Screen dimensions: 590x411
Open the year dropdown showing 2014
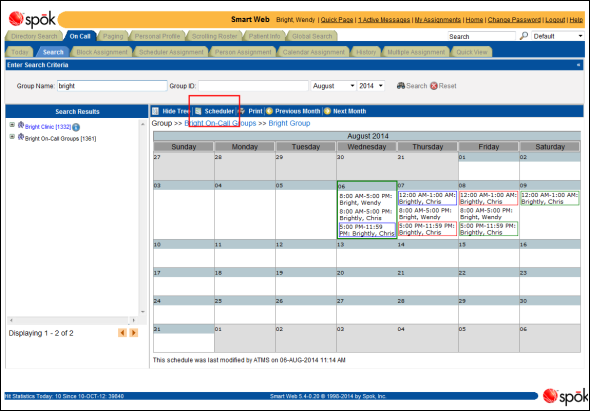[371, 86]
